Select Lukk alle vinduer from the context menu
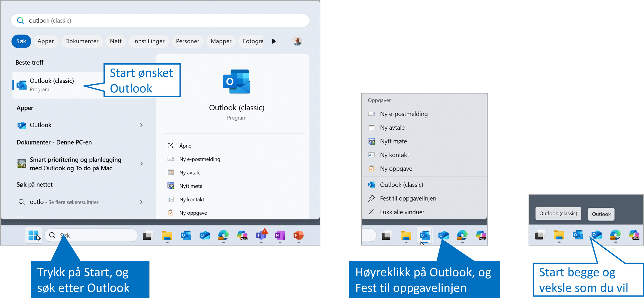644x303 pixels. tap(402, 212)
